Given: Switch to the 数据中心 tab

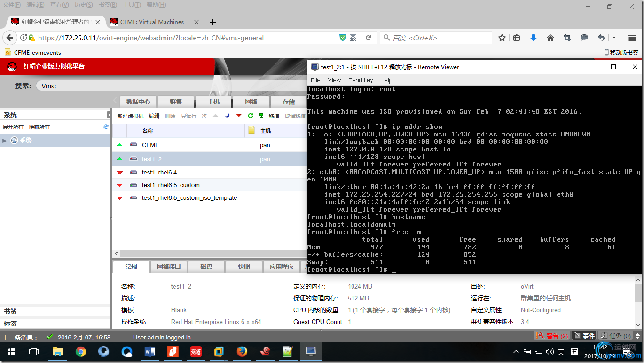Looking at the screenshot, I should [x=138, y=102].
